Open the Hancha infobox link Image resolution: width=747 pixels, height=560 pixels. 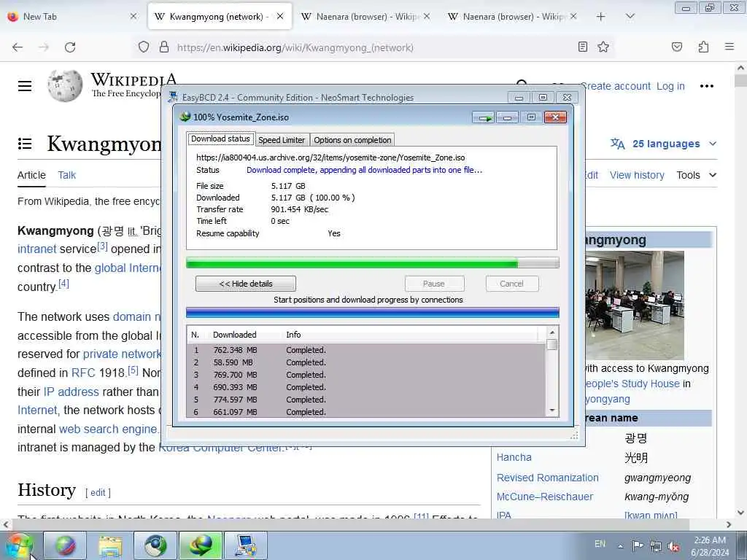(514, 458)
